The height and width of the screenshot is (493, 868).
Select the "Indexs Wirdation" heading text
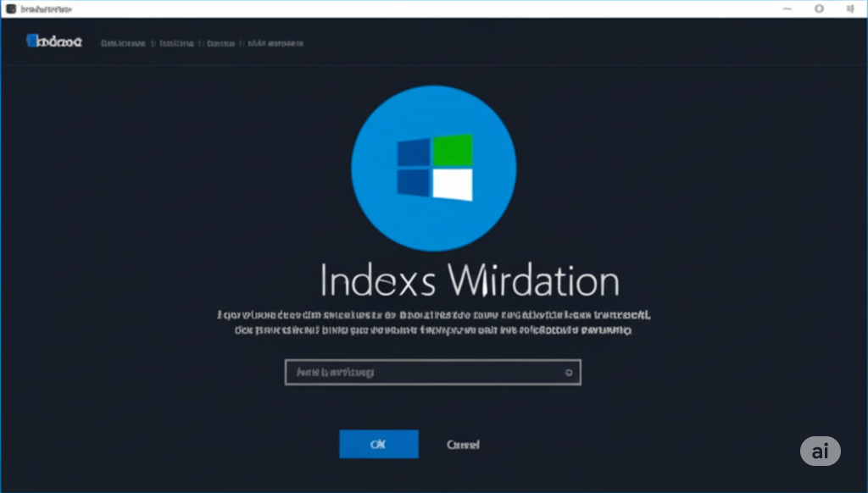(470, 280)
